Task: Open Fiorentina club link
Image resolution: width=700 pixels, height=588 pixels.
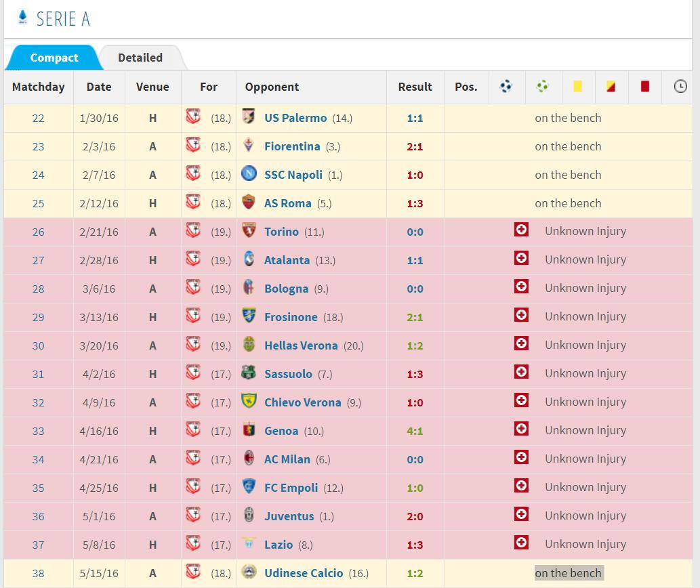Action: (x=292, y=146)
